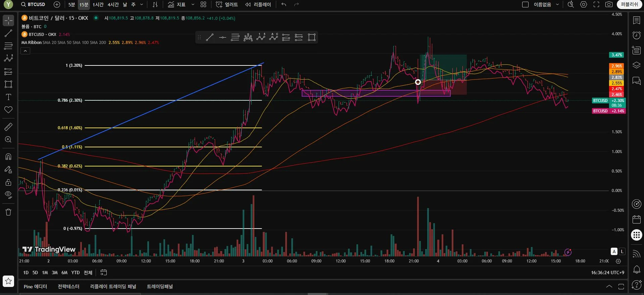The width and height of the screenshot is (644, 295).
Task: Collapse the bottom panel chevron
Action: [609, 286]
